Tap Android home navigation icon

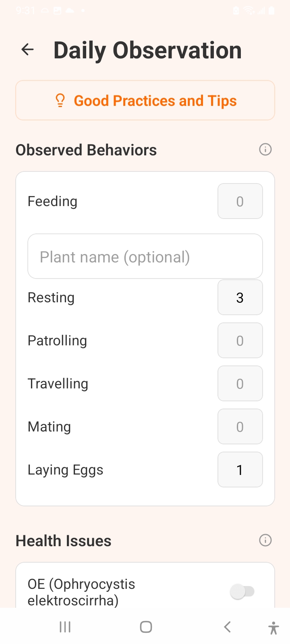click(146, 627)
